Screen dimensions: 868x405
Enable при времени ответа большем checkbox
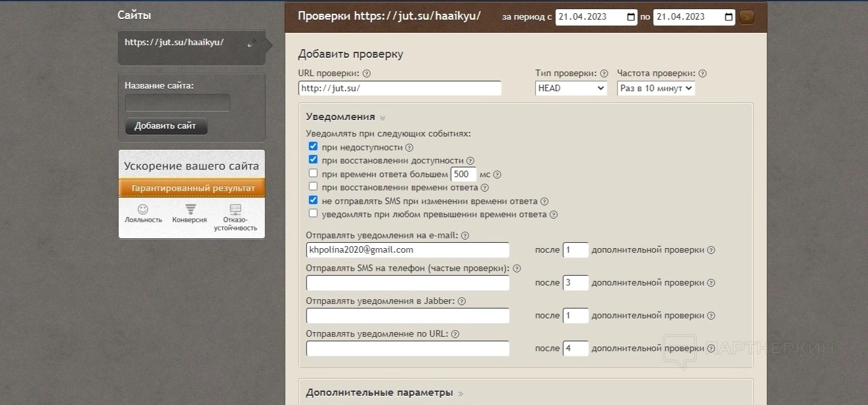coord(313,174)
